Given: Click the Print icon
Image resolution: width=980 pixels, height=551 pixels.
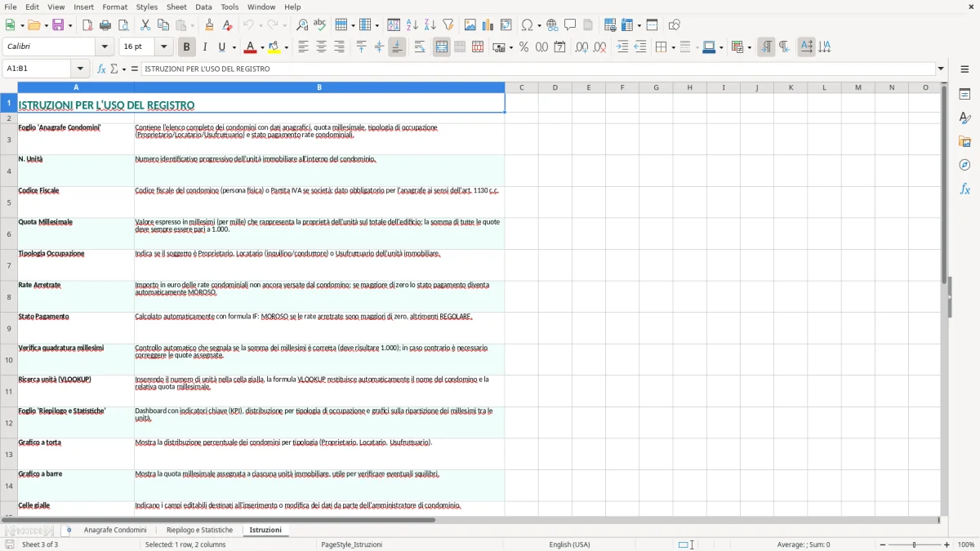Looking at the screenshot, I should pos(105,25).
